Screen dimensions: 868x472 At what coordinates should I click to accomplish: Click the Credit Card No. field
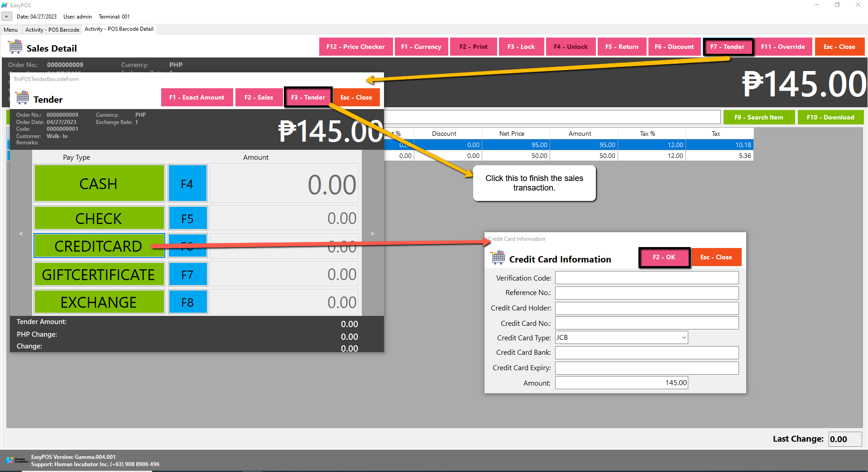[647, 323]
